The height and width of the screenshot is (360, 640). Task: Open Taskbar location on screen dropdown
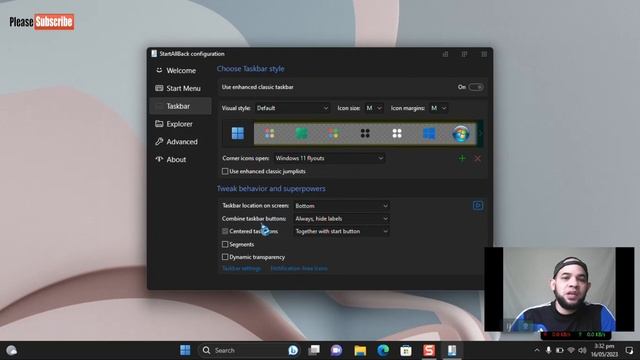341,205
